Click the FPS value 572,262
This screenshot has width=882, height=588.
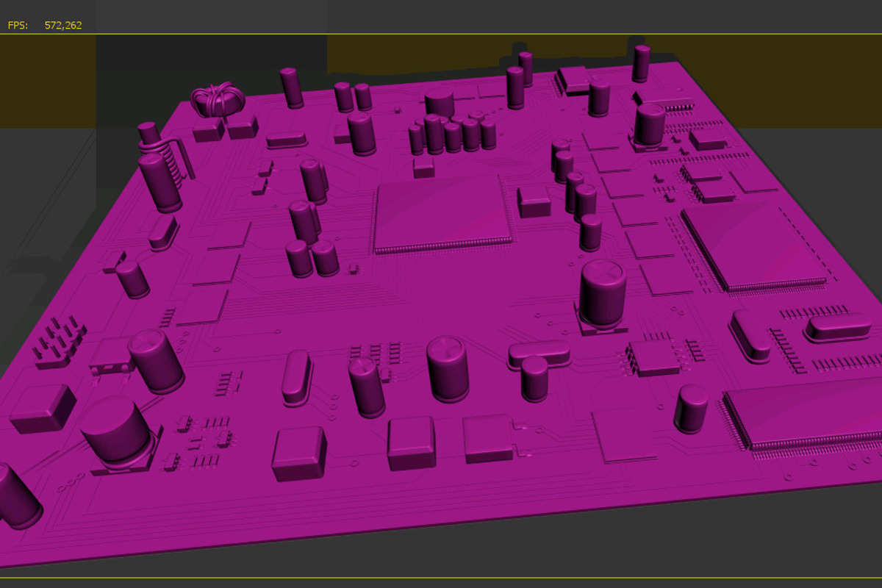pyautogui.click(x=63, y=25)
